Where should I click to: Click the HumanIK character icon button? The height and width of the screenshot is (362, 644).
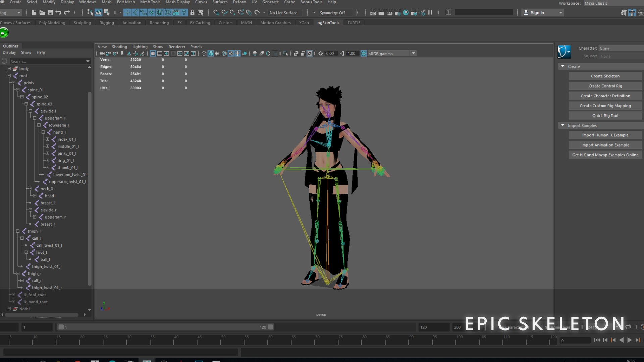[564, 52]
